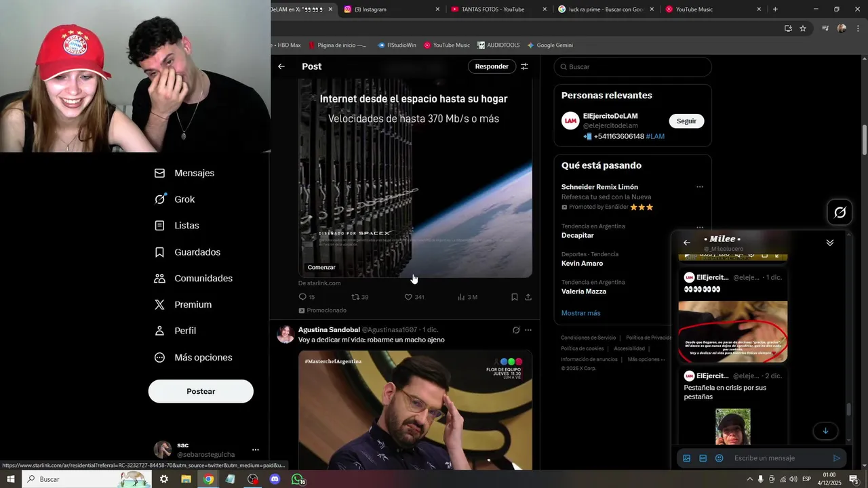Share the Starlink promoted post

pyautogui.click(x=528, y=297)
